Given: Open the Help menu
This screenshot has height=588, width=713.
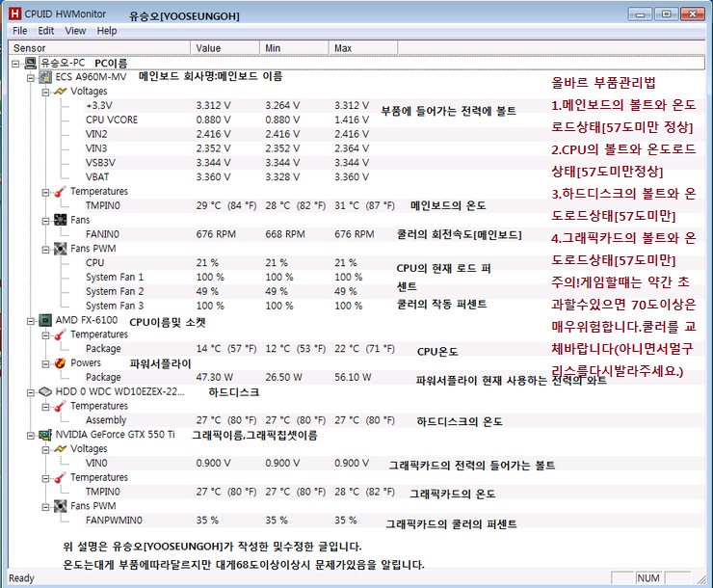Looking at the screenshot, I should click(107, 31).
